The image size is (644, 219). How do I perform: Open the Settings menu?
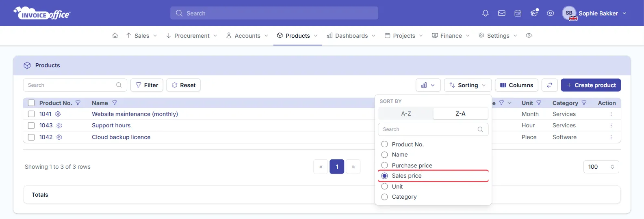pyautogui.click(x=498, y=36)
